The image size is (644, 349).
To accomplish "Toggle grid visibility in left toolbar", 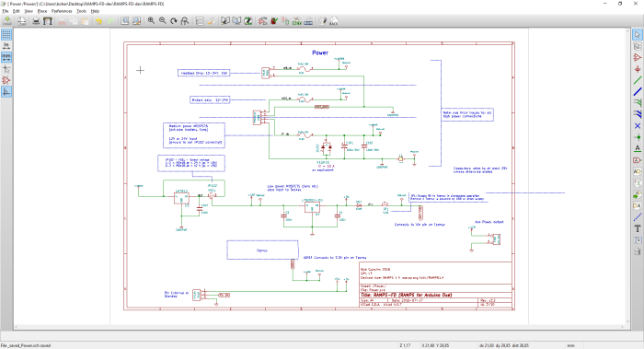I will 6,34.
